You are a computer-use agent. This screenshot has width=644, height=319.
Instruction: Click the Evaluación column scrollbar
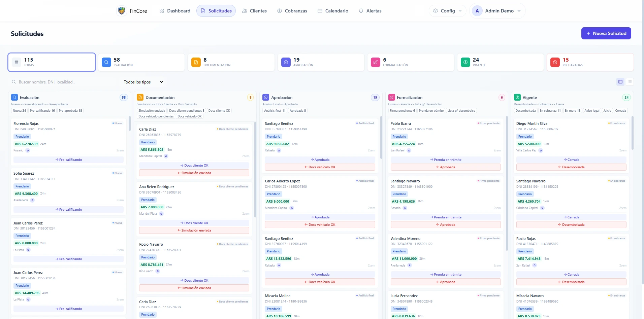tap(129, 123)
